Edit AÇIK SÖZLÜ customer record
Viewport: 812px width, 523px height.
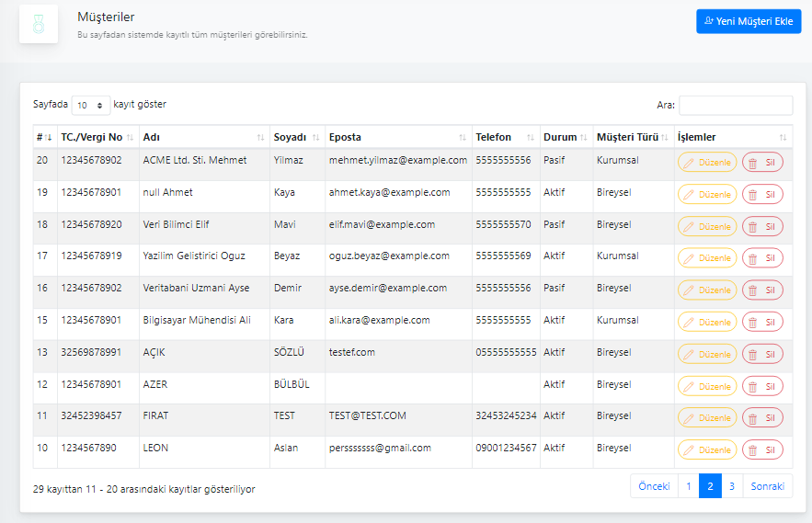click(x=707, y=354)
